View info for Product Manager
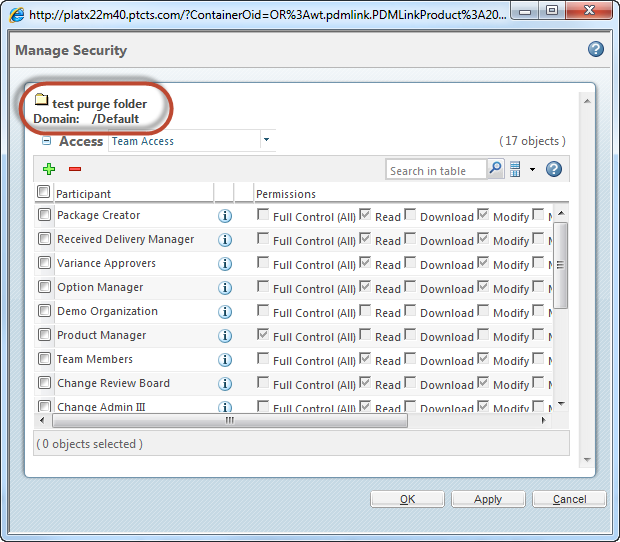620x542 pixels. click(x=225, y=336)
